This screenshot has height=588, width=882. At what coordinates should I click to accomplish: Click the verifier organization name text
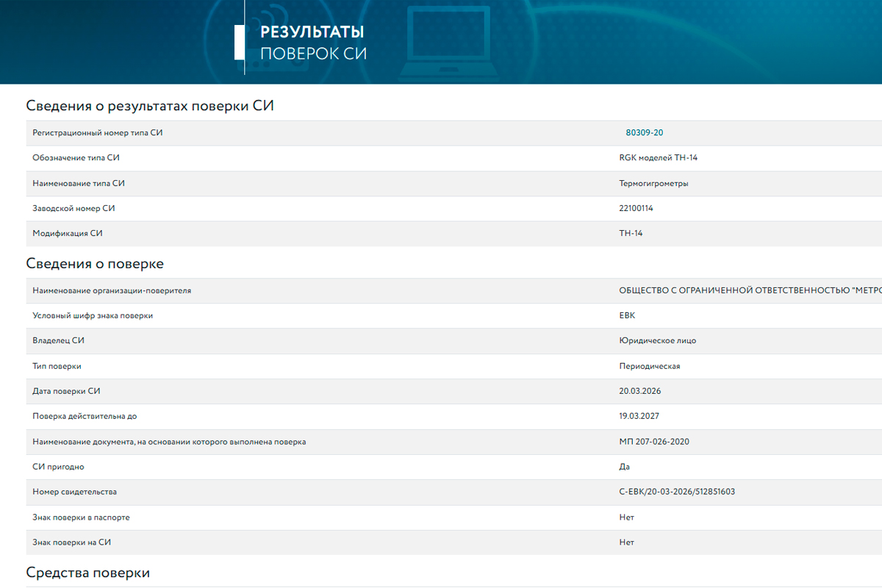(x=750, y=291)
